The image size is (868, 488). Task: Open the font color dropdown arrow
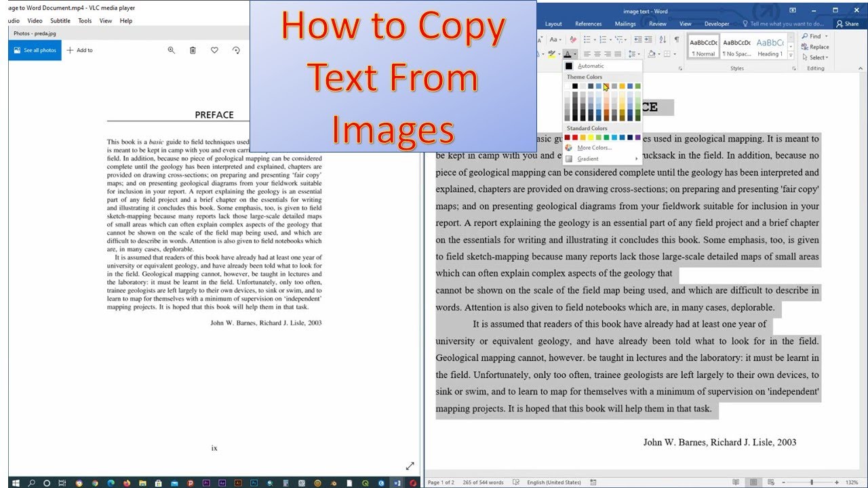(575, 54)
